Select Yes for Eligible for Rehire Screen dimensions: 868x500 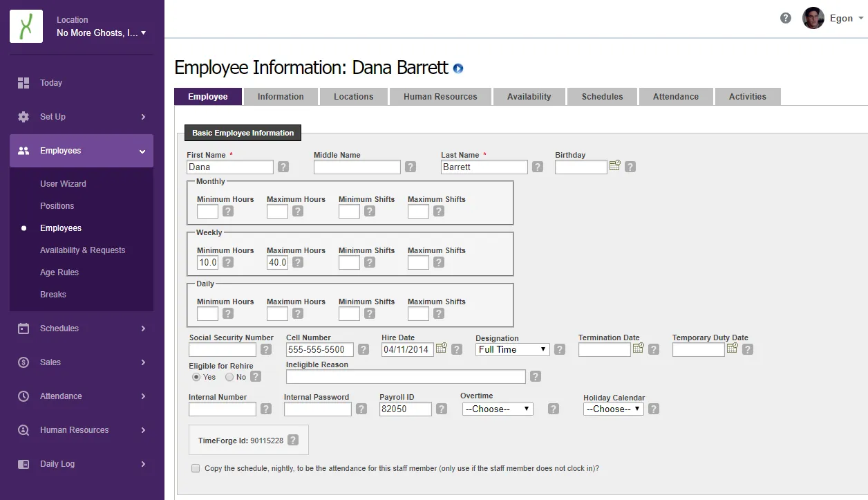[196, 377]
